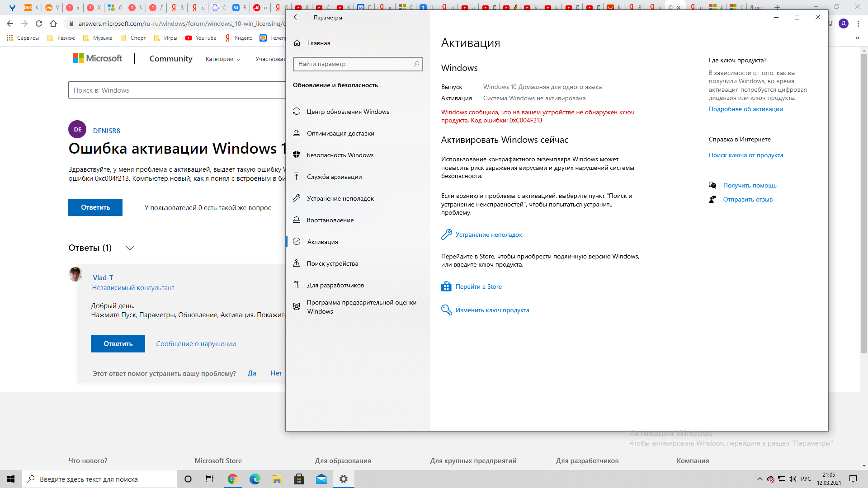Open Chrome three-dot menu
The width and height of the screenshot is (868, 488).
[858, 23]
